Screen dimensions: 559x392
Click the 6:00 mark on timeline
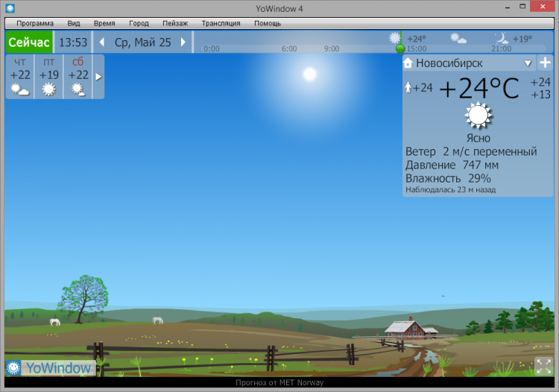(289, 49)
